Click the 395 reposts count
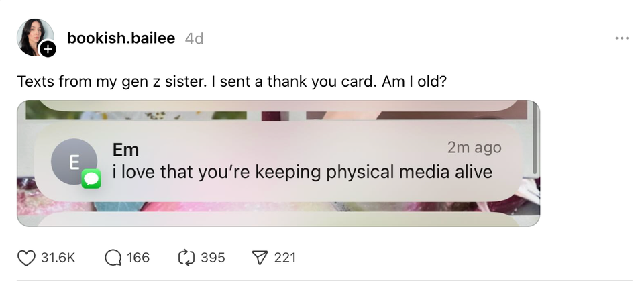Viewport: 644px width, 292px height. click(213, 258)
